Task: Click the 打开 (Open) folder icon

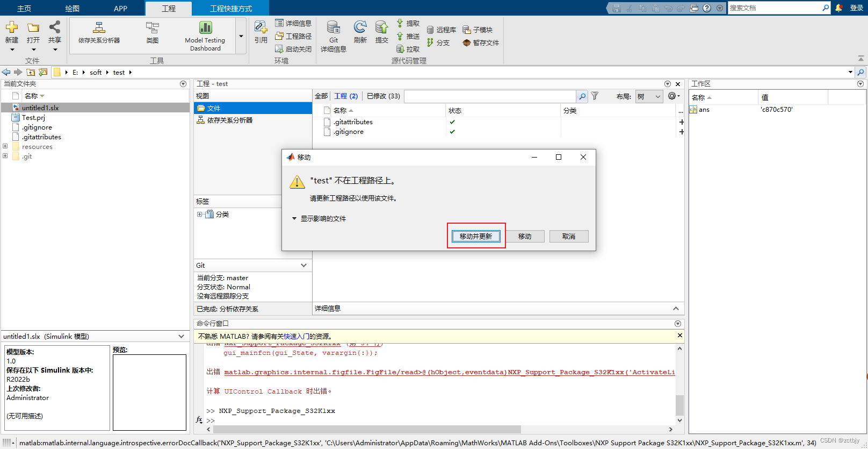Action: [x=33, y=28]
